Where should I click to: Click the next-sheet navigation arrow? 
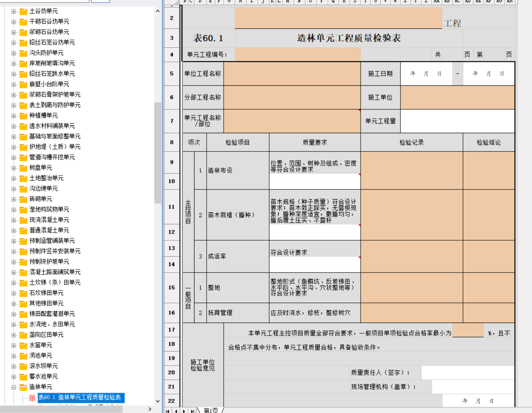[x=184, y=410]
